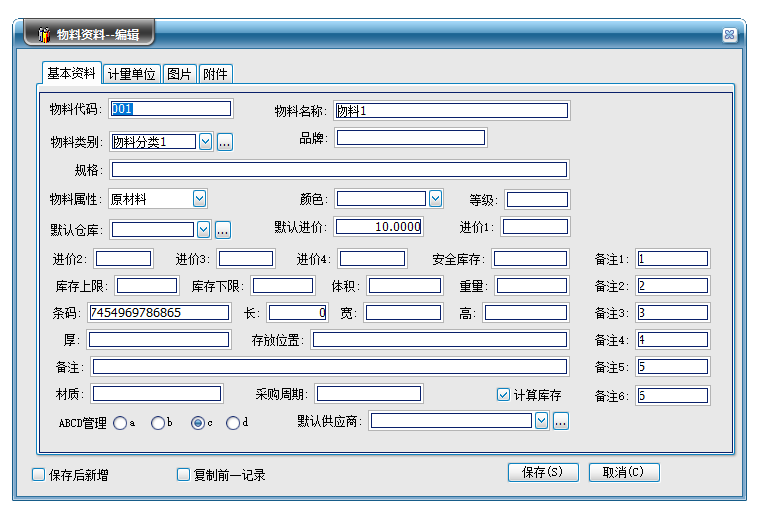Image resolution: width=758 pixels, height=515 pixels.
Task: Open the 物料类别 browse (...) button
Action: [x=225, y=142]
